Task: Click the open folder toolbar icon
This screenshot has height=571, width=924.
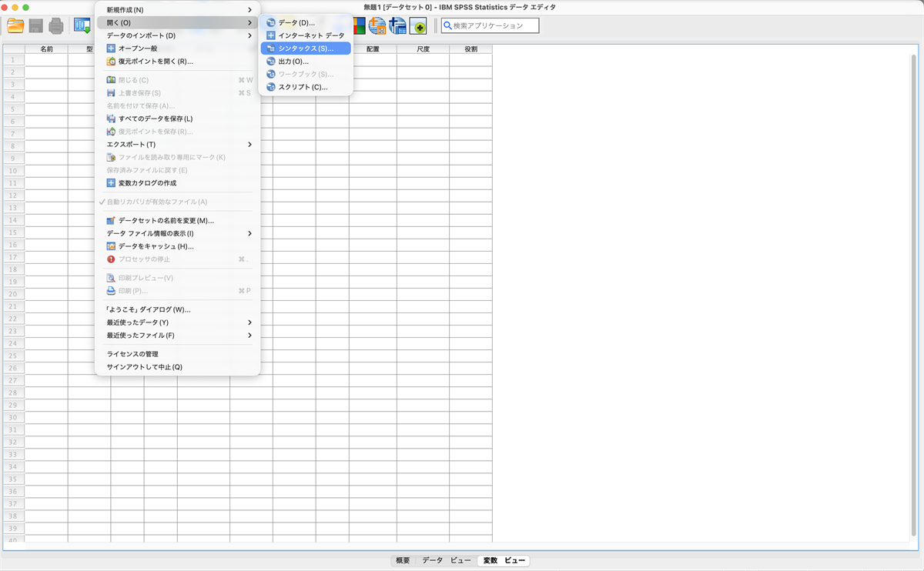Action: tap(15, 26)
